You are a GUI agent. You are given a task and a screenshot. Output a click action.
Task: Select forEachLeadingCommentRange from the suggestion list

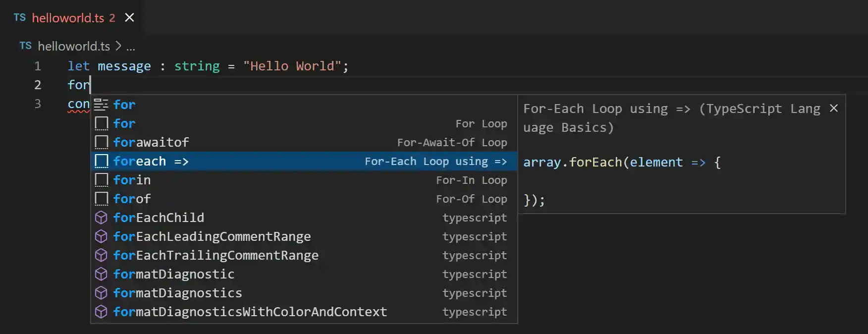tap(212, 236)
